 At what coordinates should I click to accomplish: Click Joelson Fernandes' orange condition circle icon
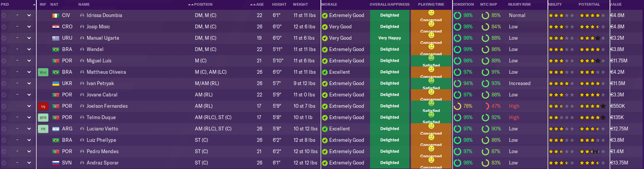(457, 106)
